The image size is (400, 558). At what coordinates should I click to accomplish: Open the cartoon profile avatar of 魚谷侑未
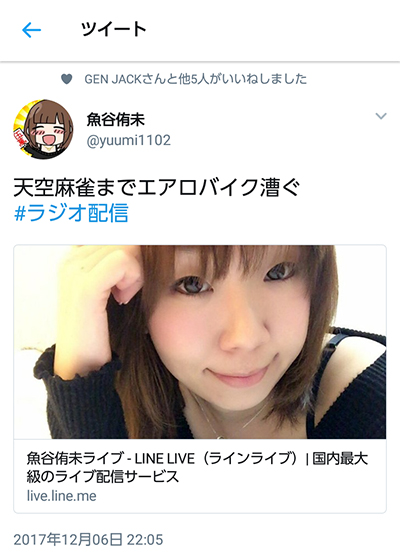pyautogui.click(x=43, y=129)
